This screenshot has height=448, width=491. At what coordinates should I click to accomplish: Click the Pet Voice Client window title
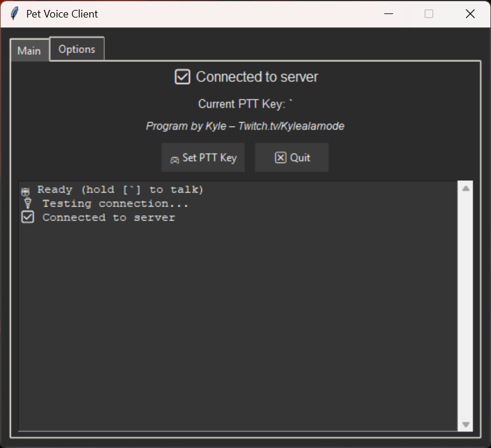point(62,14)
